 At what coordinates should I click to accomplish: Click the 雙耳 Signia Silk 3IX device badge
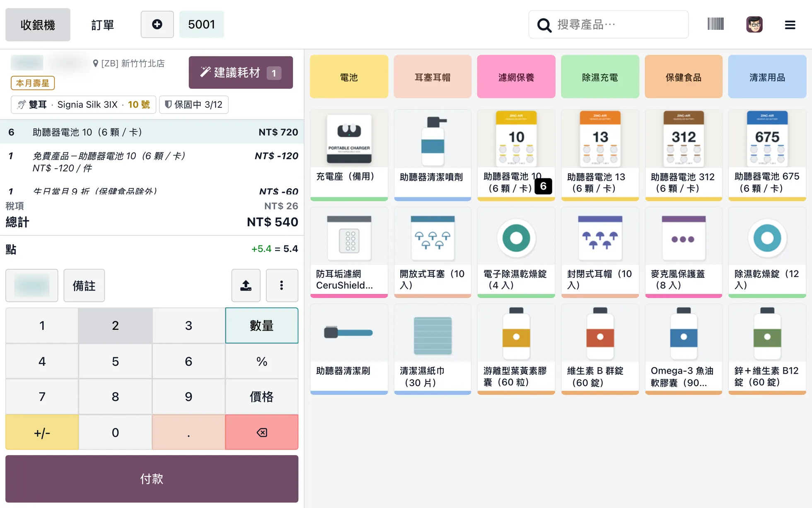[83, 105]
